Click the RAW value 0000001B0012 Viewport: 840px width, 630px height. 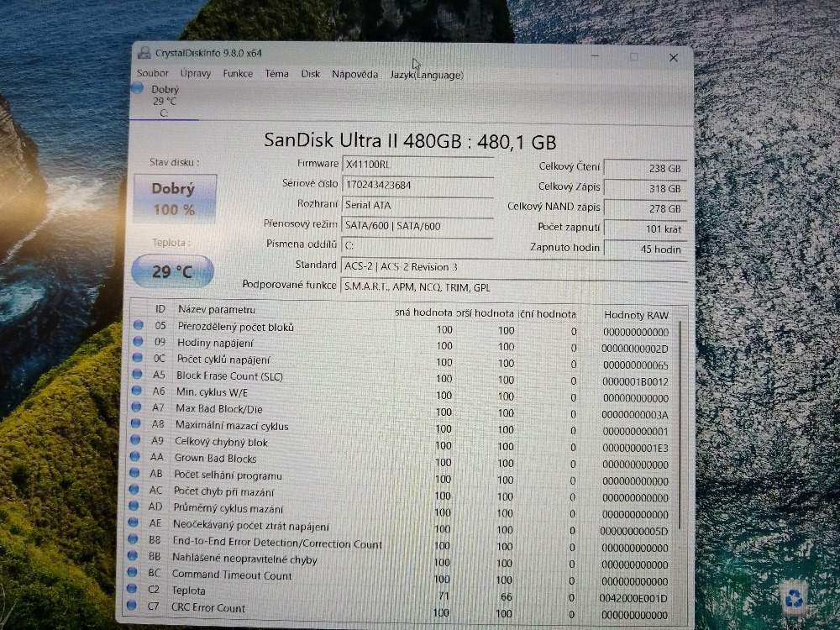(635, 381)
